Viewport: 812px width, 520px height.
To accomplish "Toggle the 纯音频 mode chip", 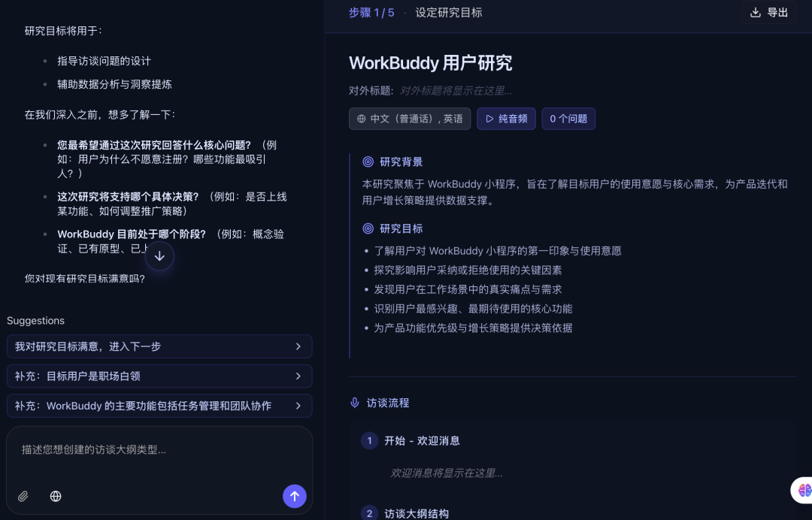I will point(506,119).
